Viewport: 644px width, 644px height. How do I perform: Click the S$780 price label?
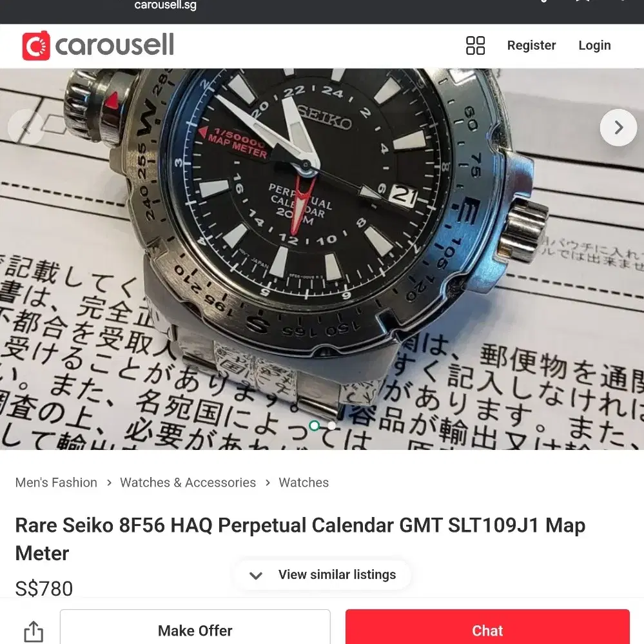coord(44,588)
